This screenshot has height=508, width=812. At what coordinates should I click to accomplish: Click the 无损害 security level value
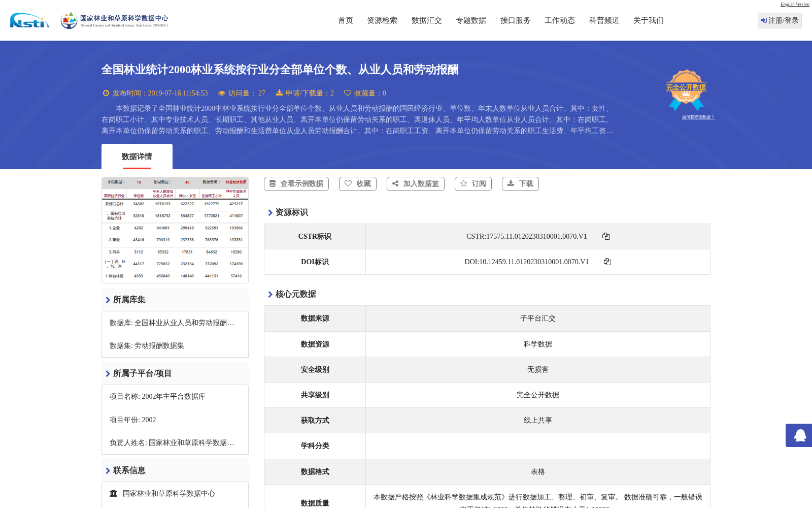[x=538, y=369]
